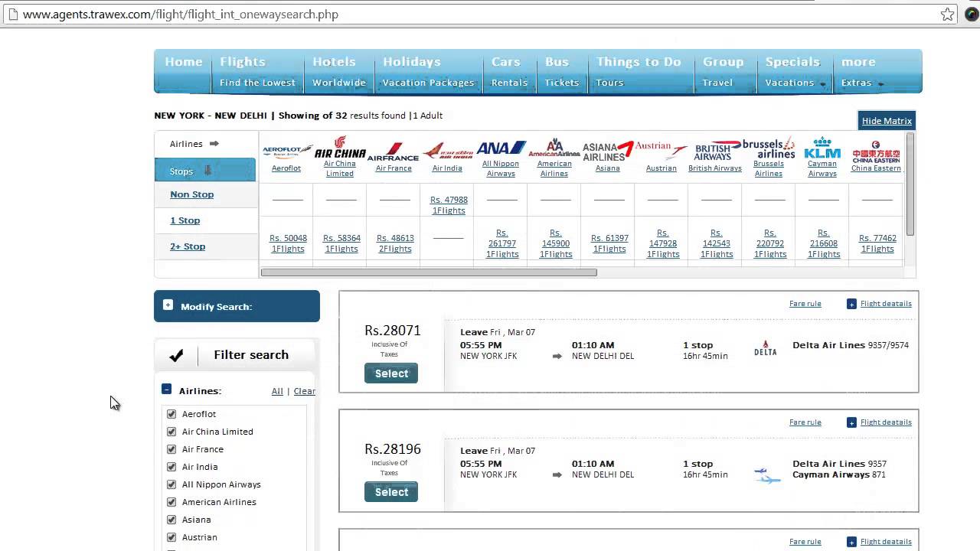
Task: Click the China Eastern logo
Action: pyautogui.click(x=876, y=151)
